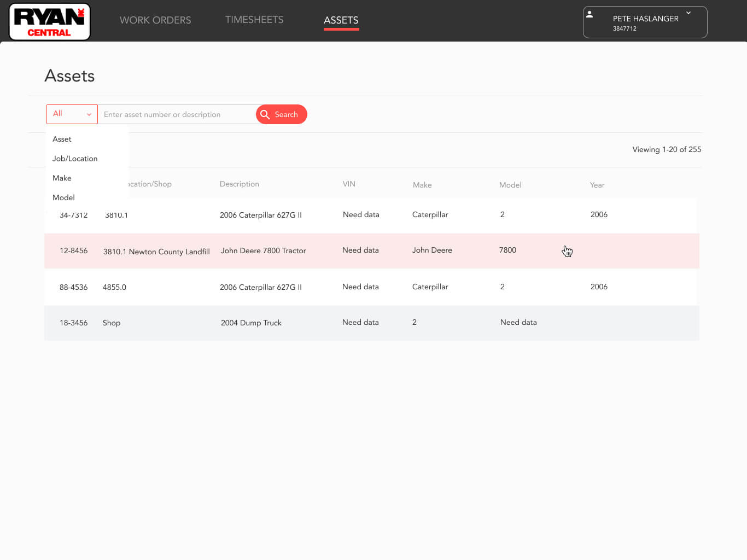This screenshot has width=747, height=560.
Task: Click the VIN column header
Action: [x=349, y=184]
